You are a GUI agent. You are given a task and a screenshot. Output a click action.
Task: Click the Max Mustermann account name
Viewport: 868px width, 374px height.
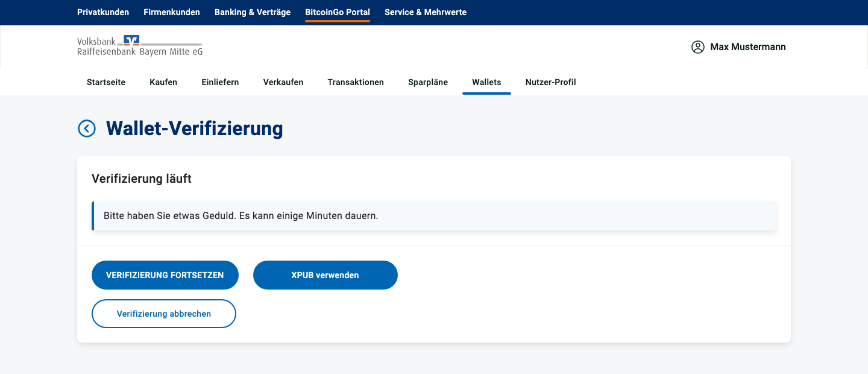tap(748, 47)
